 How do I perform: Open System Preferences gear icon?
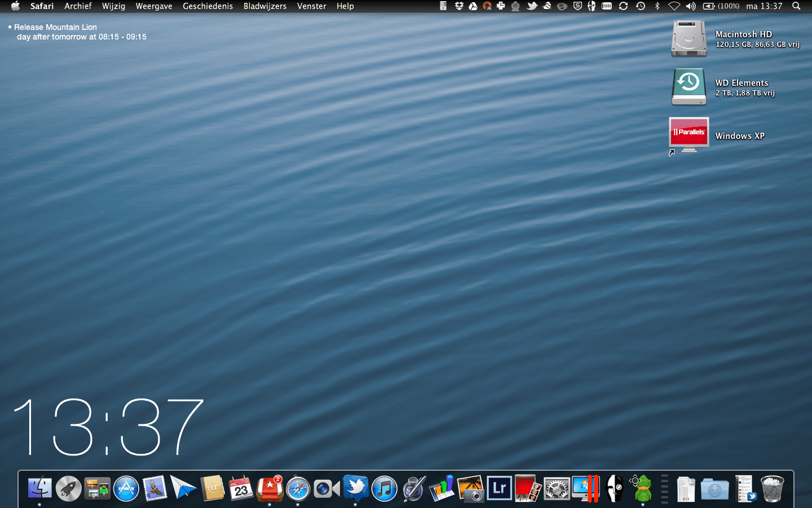[557, 488]
